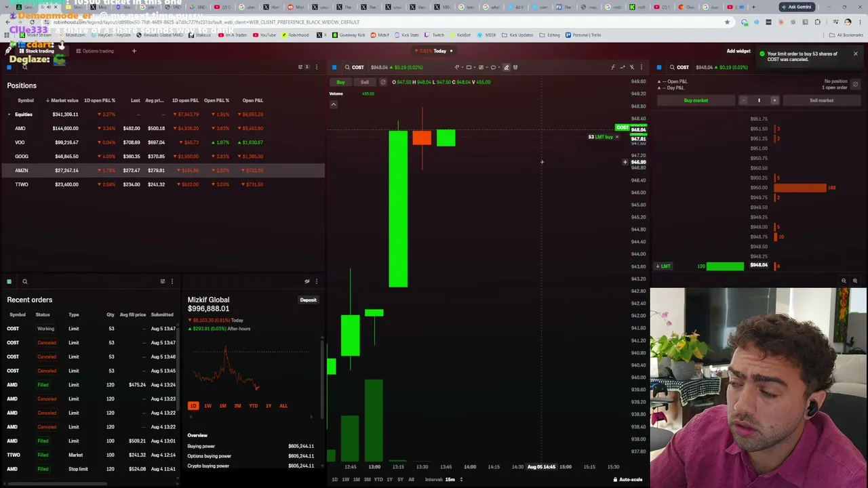868x488 pixels.
Task: Change Recent orders green color link swatch
Action: click(9, 281)
